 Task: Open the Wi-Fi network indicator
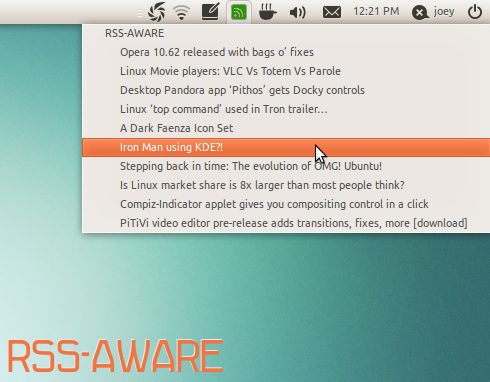click(x=182, y=13)
